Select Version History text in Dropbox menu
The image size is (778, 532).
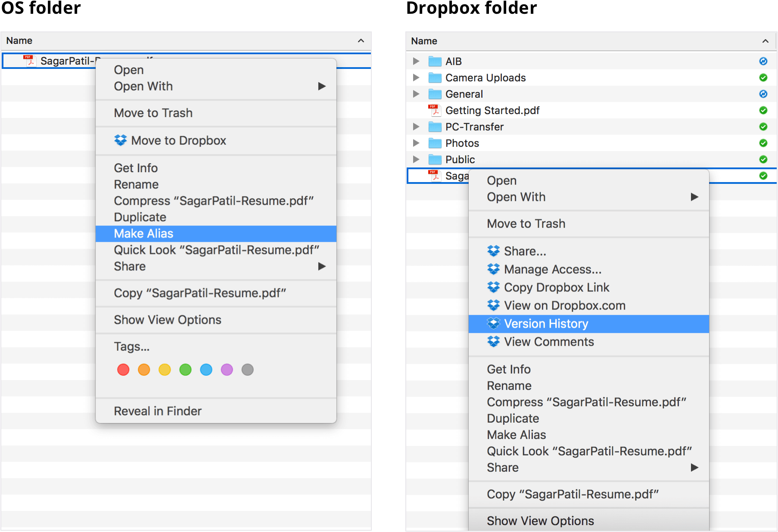546,324
